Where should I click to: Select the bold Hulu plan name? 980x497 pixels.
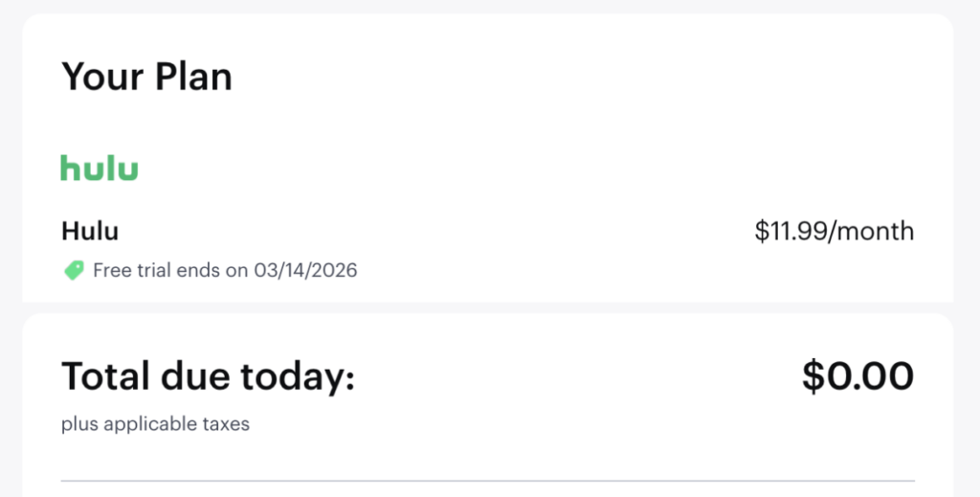[x=90, y=231]
